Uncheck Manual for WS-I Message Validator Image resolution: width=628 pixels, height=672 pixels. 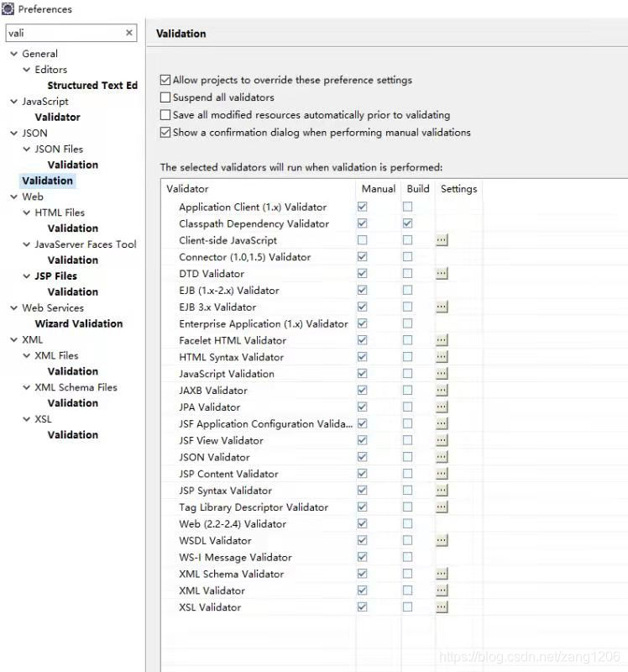(x=363, y=557)
